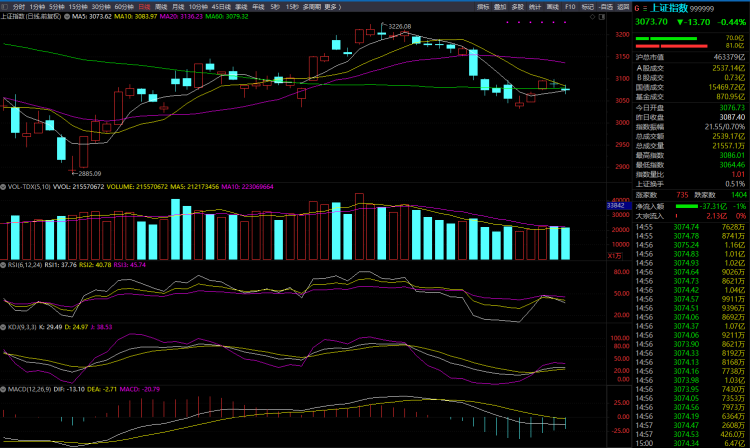Switch to the 日线 daily period

142,6
